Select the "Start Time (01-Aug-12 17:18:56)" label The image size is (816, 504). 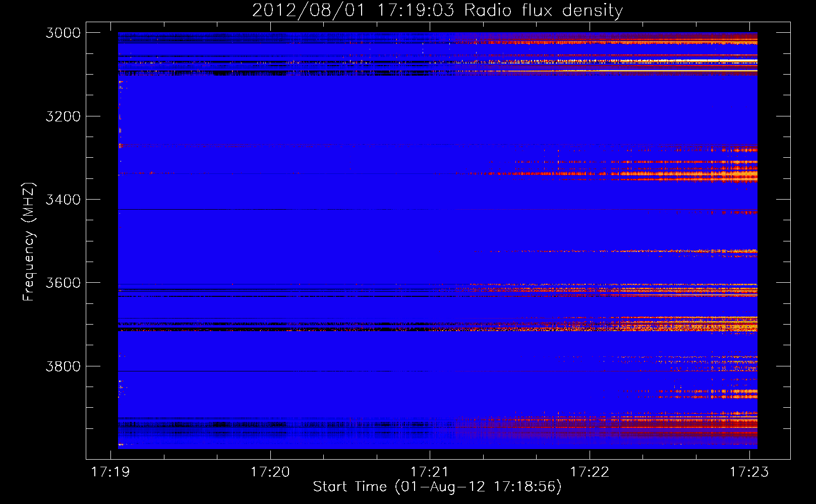click(437, 487)
